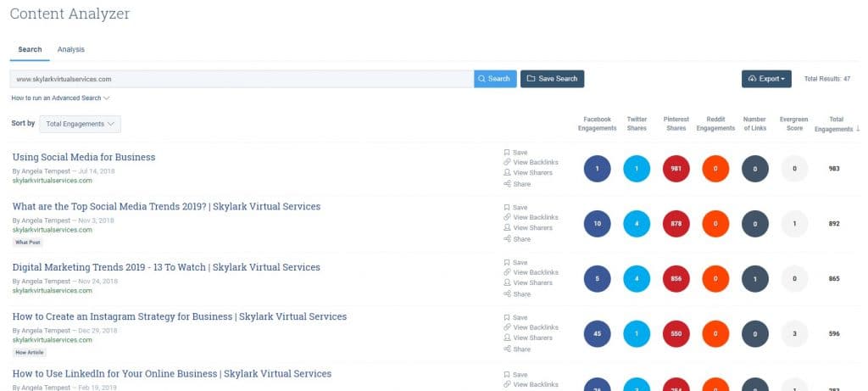Switch to the Analysis tab

pos(71,49)
